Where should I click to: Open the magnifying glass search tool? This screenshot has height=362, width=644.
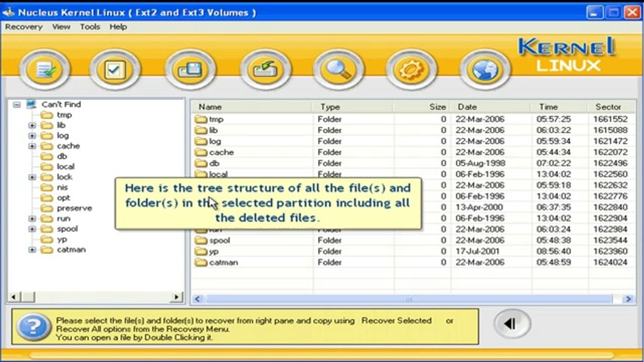click(338, 70)
